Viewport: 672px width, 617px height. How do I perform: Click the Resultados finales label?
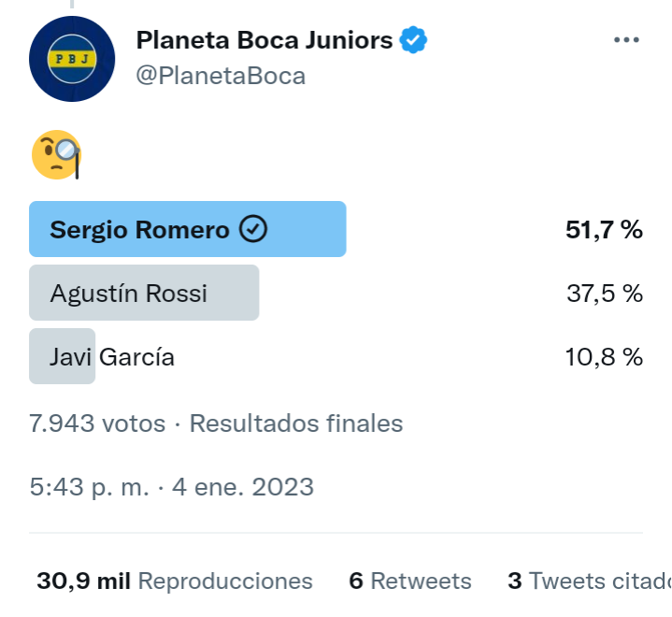point(296,423)
